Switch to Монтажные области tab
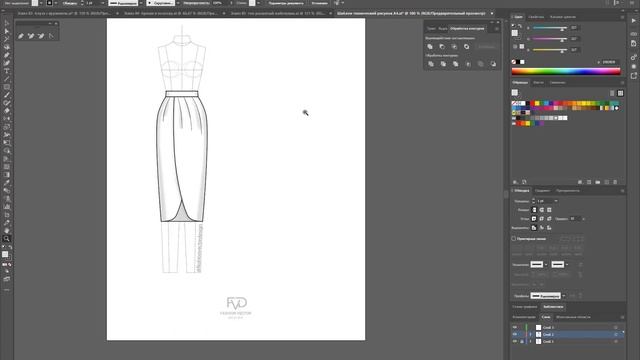The image size is (640, 360). 573,317
